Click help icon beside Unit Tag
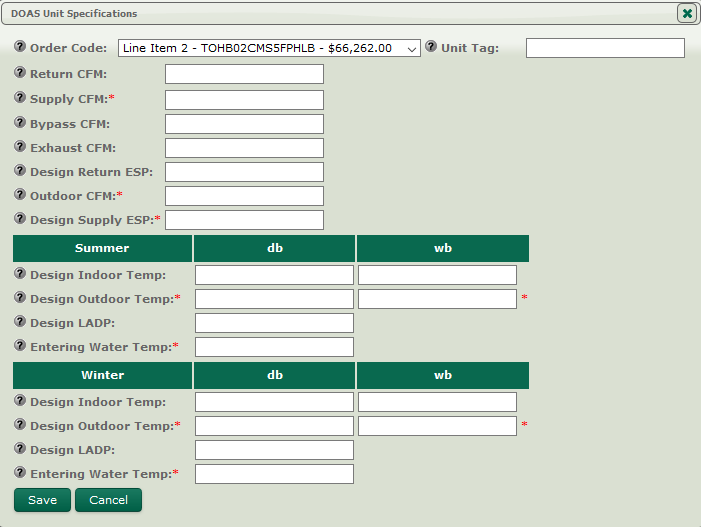This screenshot has height=527, width=701. click(432, 48)
